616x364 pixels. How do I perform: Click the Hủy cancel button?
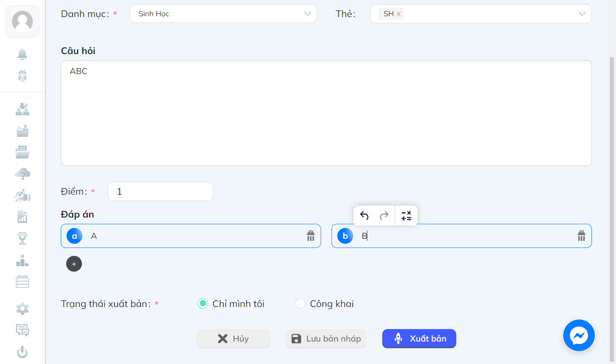tap(233, 339)
